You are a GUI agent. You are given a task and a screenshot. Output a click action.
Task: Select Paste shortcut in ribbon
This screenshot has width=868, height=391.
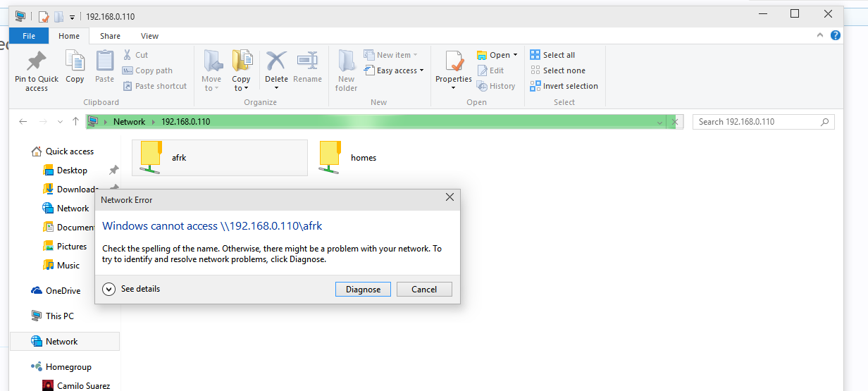(154, 86)
